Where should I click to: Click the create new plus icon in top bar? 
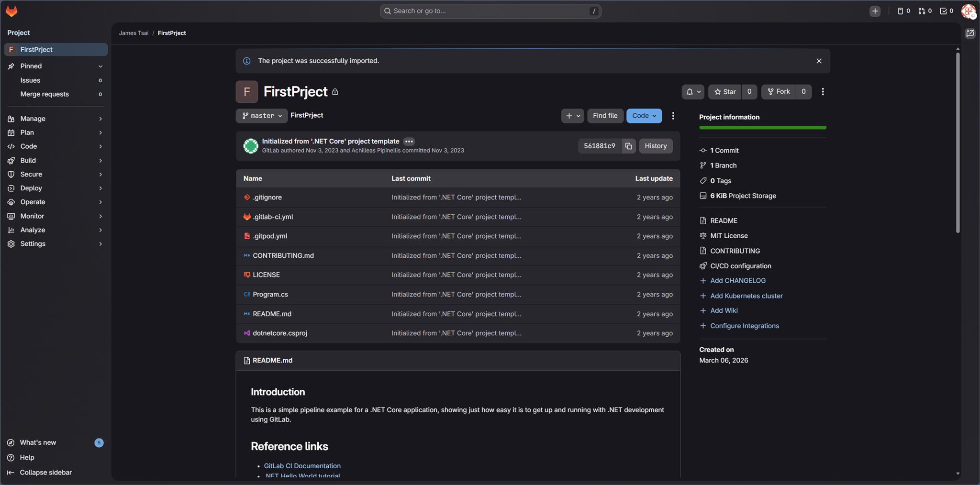875,11
